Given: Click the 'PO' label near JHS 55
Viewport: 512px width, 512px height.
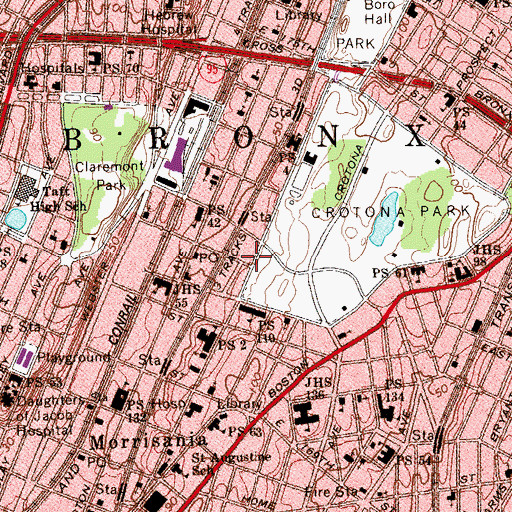Looking at the screenshot, I should [209, 257].
